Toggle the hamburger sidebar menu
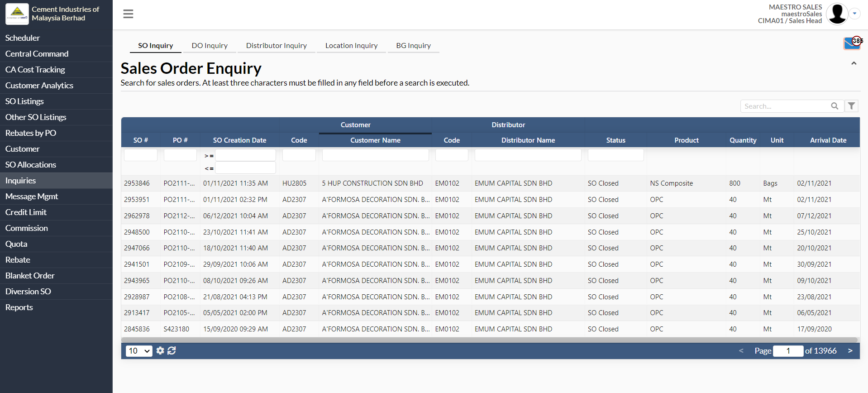Viewport: 868px width, 393px height. click(x=128, y=14)
